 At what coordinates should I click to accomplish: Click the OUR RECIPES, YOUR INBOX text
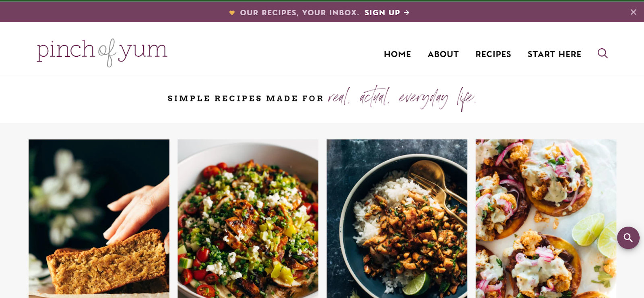coord(299,12)
